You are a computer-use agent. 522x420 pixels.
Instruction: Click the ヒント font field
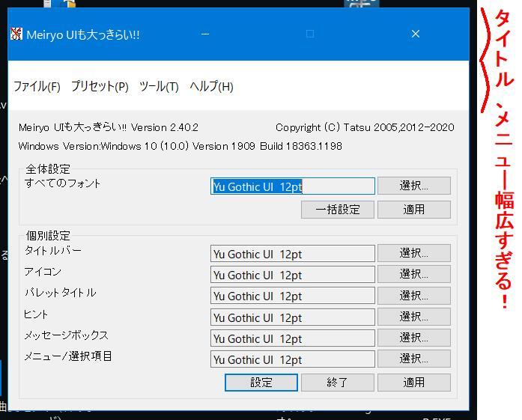(293, 317)
